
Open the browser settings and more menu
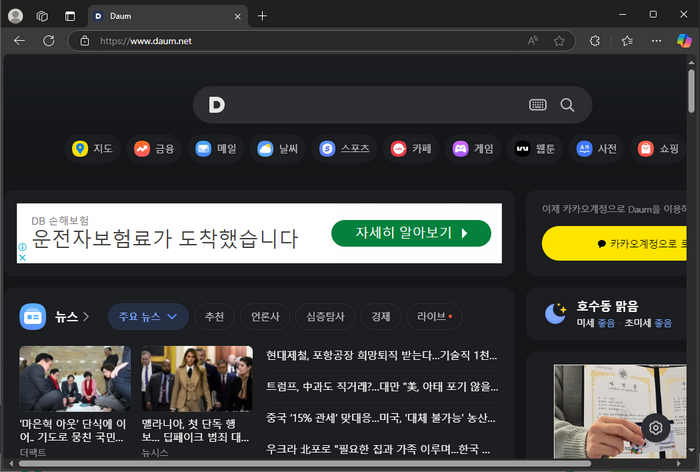point(656,41)
